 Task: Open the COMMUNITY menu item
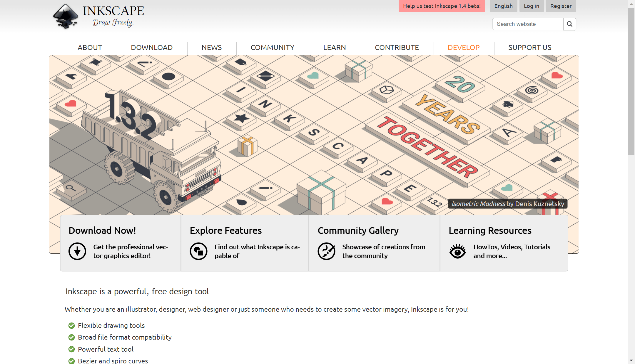[x=272, y=48]
